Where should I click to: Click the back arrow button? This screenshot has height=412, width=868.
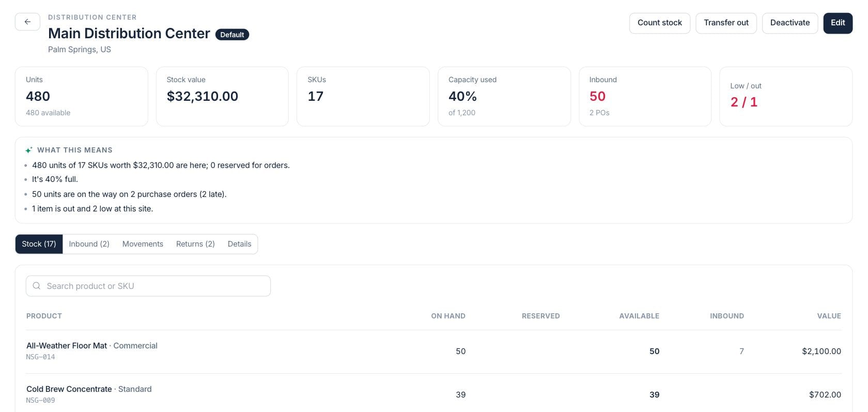coord(27,22)
